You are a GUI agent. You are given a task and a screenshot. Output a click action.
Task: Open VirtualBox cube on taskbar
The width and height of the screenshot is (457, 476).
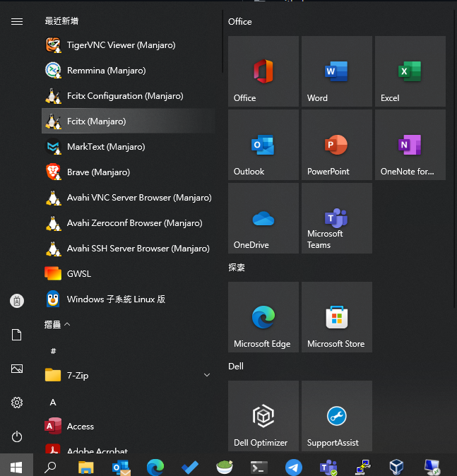tap(396, 467)
